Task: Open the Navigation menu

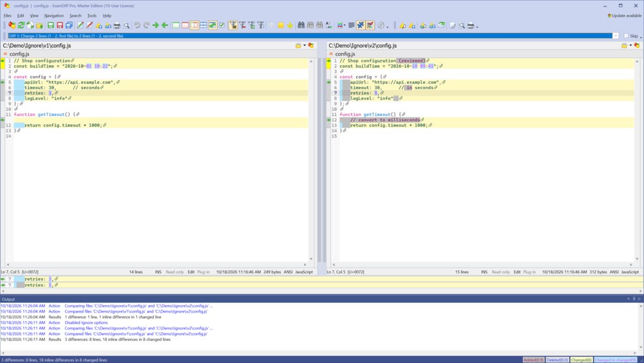Action: 54,15
